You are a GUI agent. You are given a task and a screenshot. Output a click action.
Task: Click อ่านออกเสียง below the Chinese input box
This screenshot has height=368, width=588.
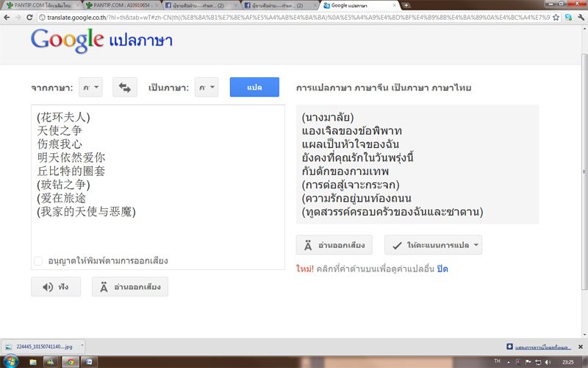tap(130, 287)
